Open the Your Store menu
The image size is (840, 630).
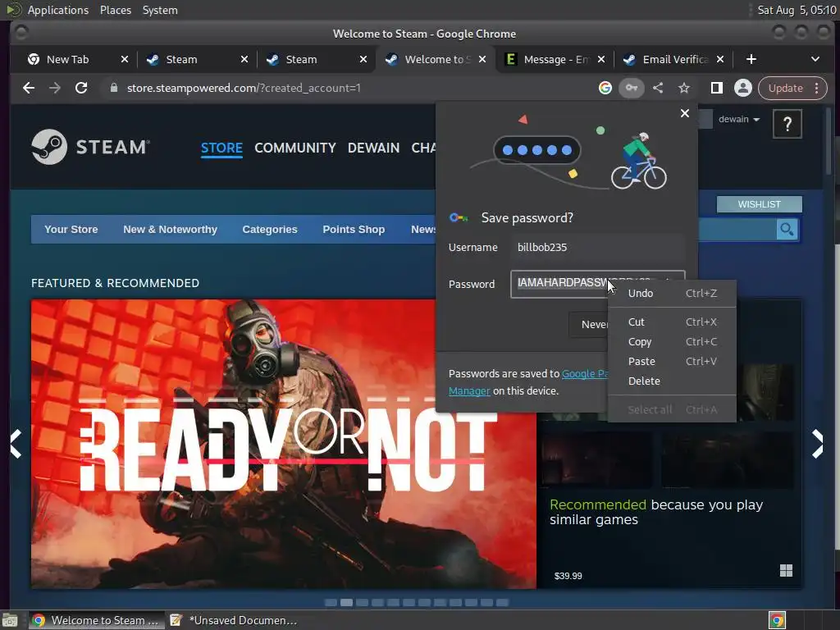click(71, 230)
